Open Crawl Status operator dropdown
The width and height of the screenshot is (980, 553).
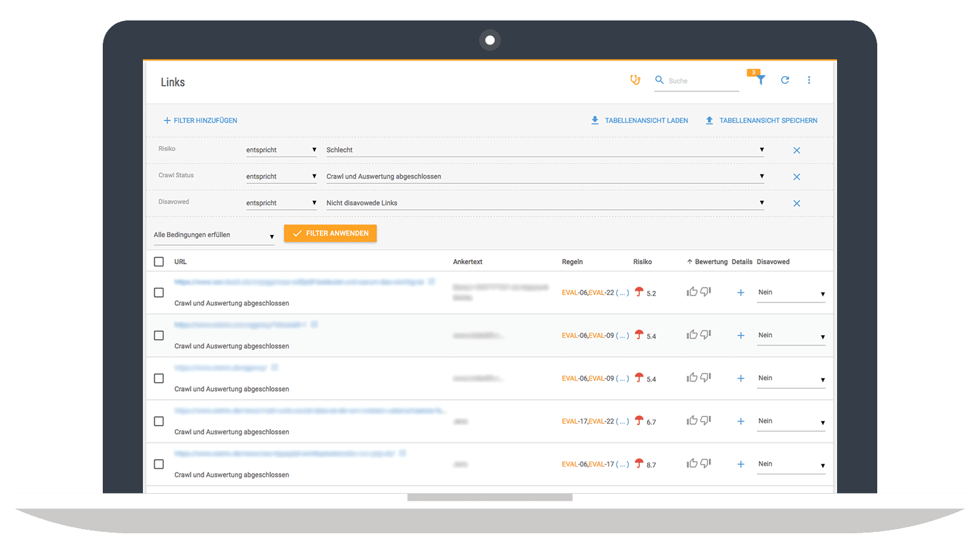pyautogui.click(x=281, y=176)
